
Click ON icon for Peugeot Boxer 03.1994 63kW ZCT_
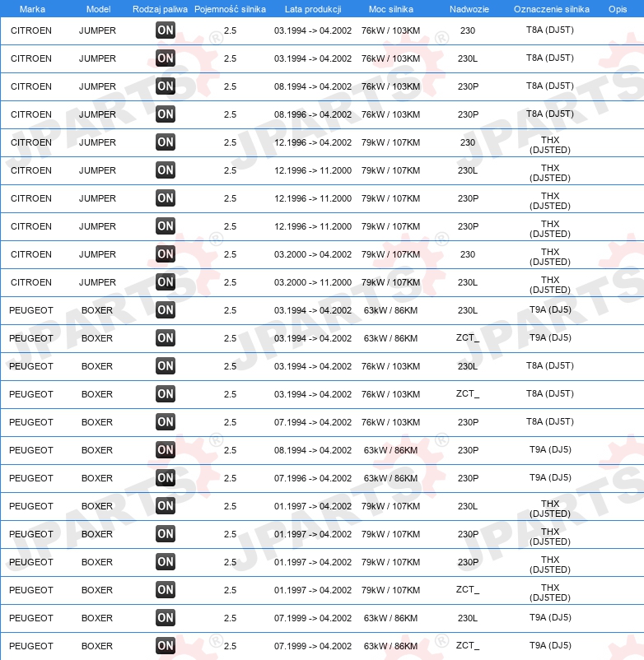click(x=165, y=338)
